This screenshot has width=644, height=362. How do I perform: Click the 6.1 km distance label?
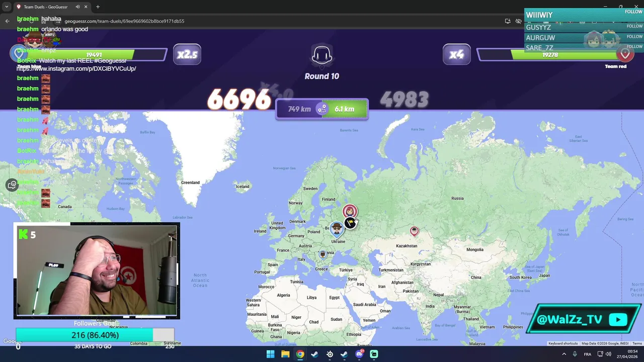[345, 109]
